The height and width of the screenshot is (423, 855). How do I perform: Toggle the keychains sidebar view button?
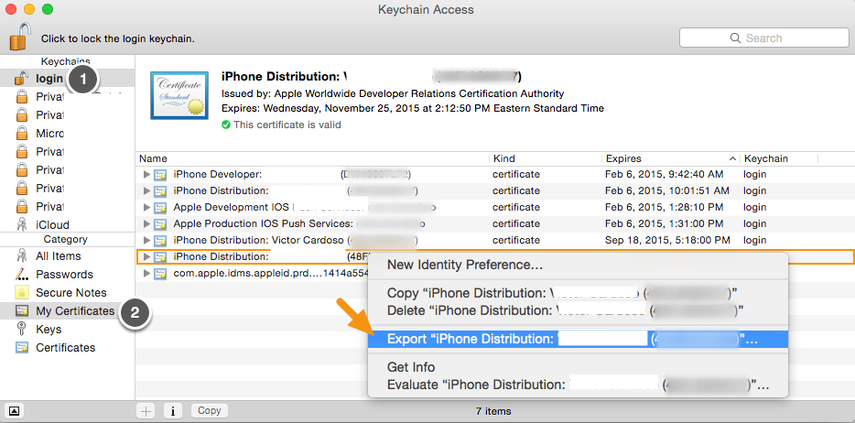15,410
